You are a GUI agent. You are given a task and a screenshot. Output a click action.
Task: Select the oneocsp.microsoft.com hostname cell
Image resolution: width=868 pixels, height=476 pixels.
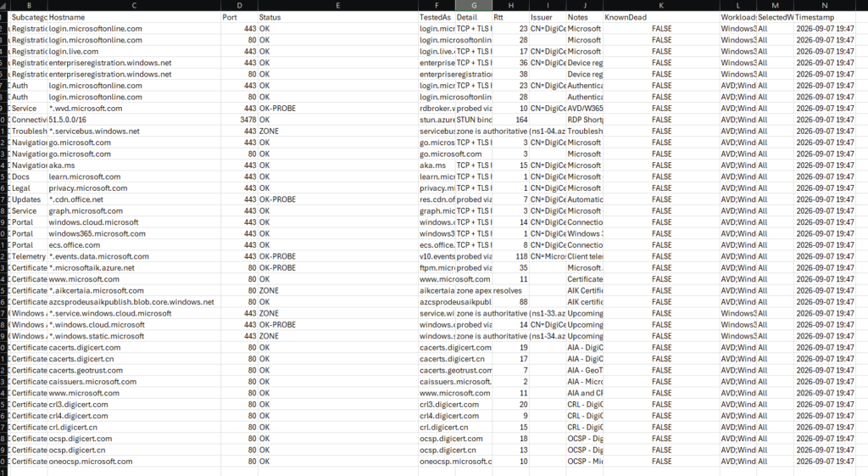pos(135,462)
